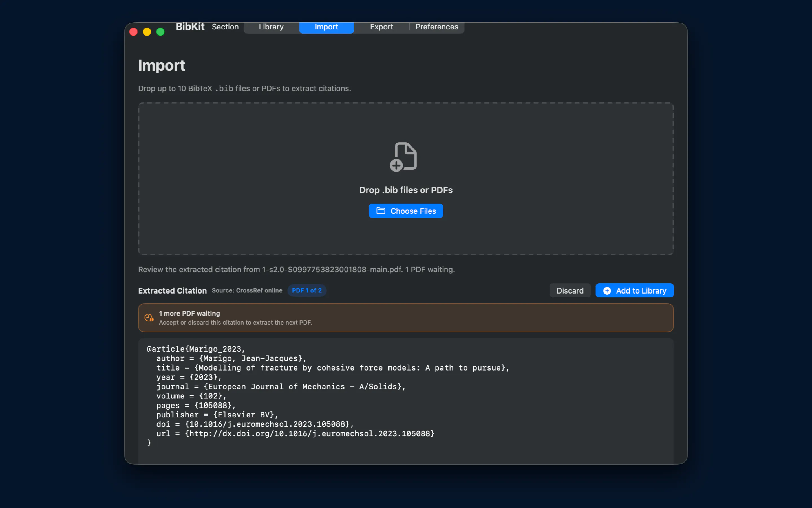Click the Import page heading
Image resolution: width=812 pixels, height=508 pixels.
[x=161, y=65]
